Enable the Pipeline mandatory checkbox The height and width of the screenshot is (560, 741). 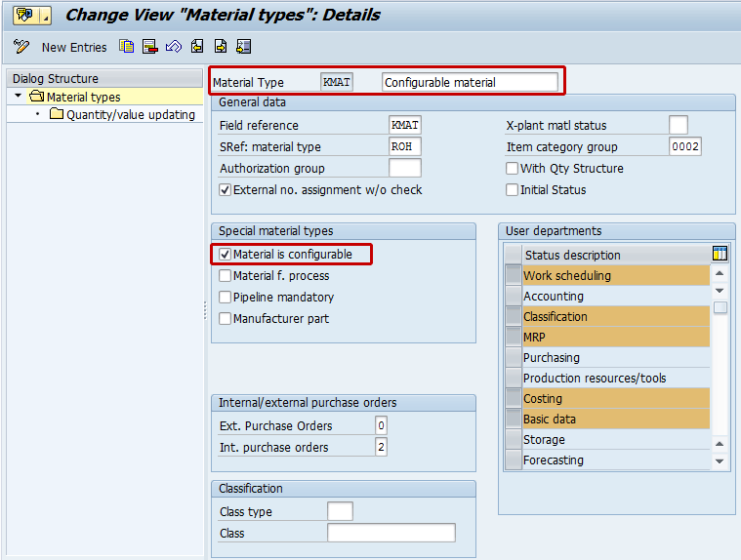226,298
